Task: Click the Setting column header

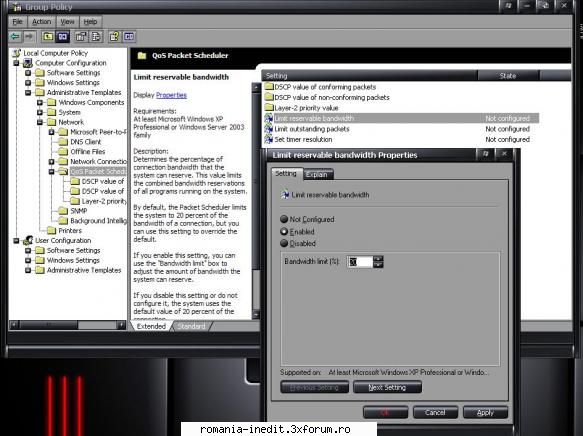Action: point(370,75)
